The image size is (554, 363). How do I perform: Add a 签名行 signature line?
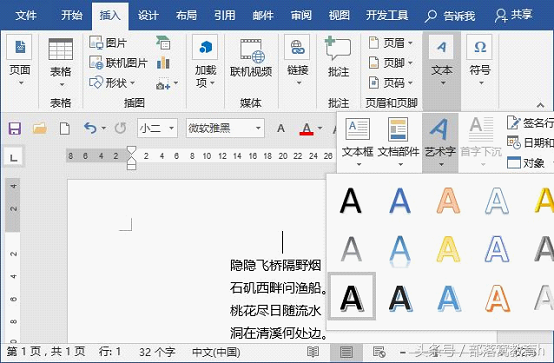click(x=530, y=123)
